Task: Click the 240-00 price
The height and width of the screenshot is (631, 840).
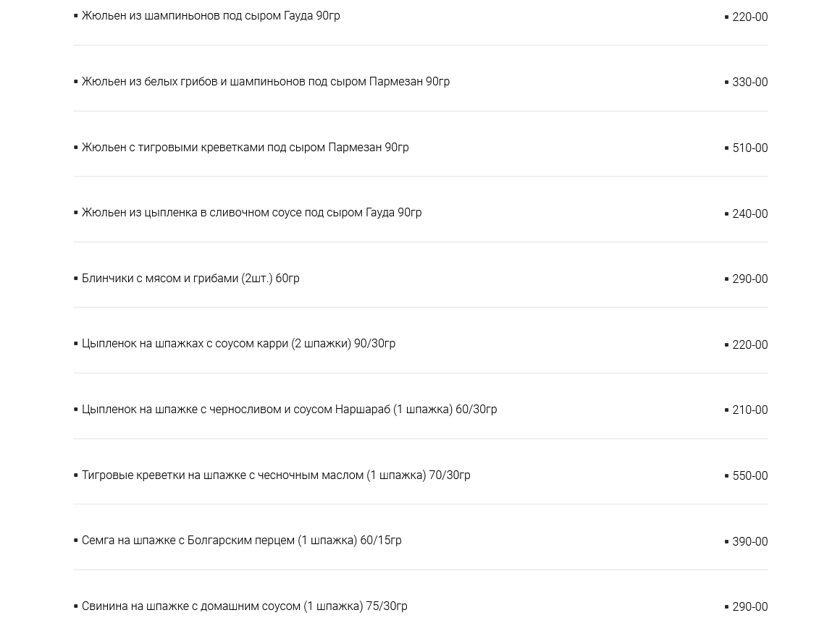Action: pyautogui.click(x=749, y=214)
